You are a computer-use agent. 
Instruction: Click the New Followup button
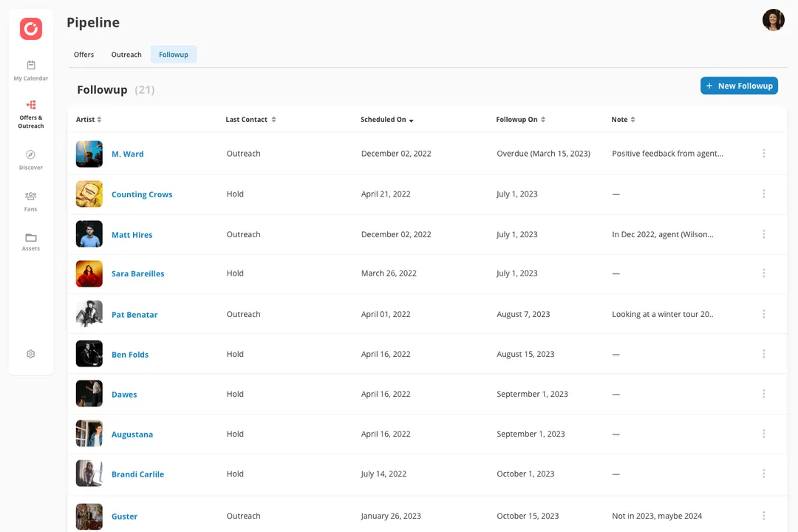click(x=739, y=86)
